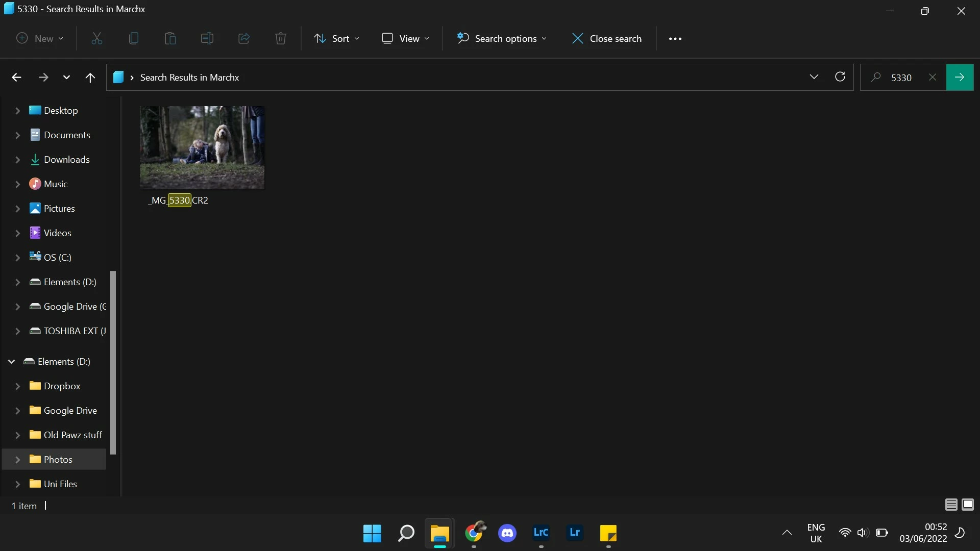980x551 pixels.
Task: Open the Downloads folder in sidebar
Action: 66,160
